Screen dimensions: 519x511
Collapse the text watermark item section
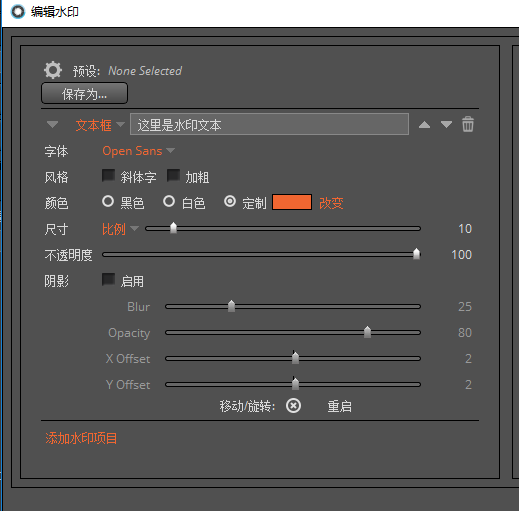(x=52, y=125)
